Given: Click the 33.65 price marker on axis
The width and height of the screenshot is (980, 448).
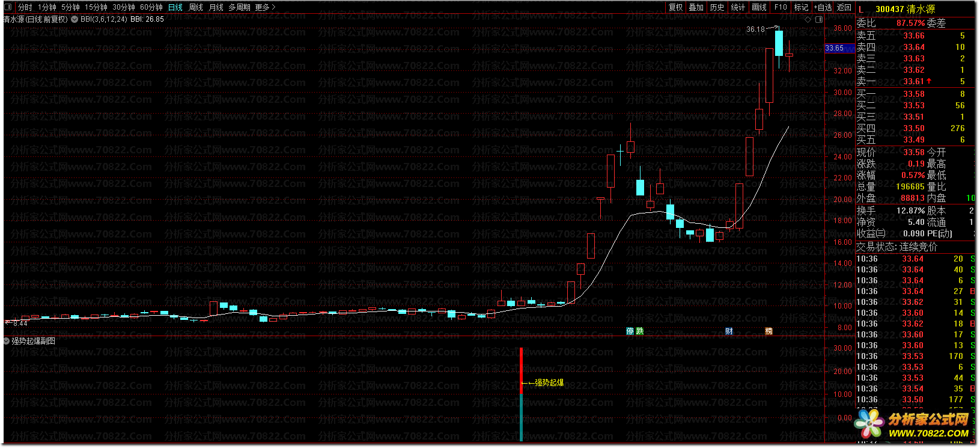Looking at the screenshot, I should [835, 48].
